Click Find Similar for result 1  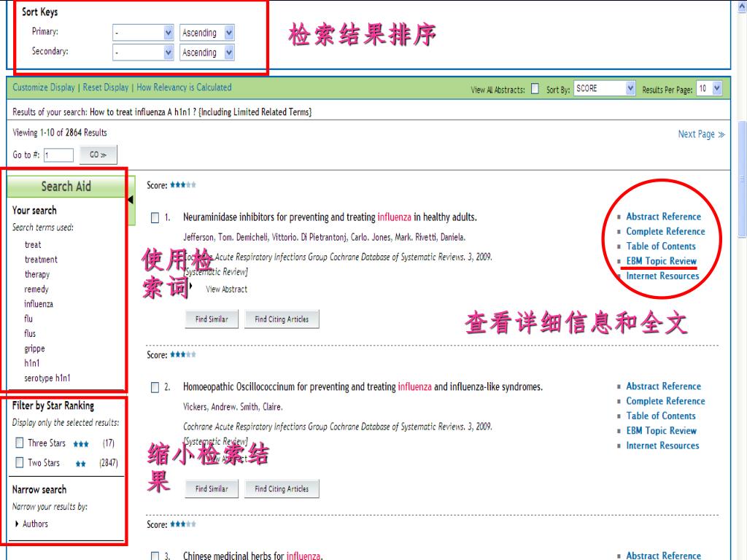point(212,319)
